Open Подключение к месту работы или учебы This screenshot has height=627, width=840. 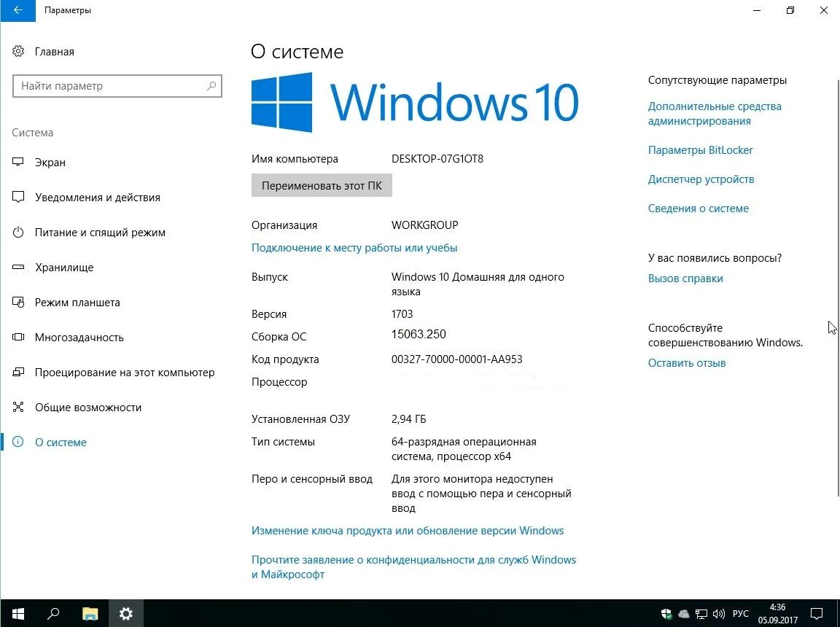(x=354, y=248)
